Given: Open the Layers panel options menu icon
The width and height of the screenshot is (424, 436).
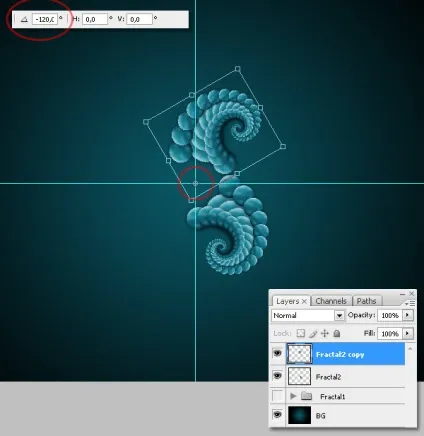Looking at the screenshot, I should 410,303.
